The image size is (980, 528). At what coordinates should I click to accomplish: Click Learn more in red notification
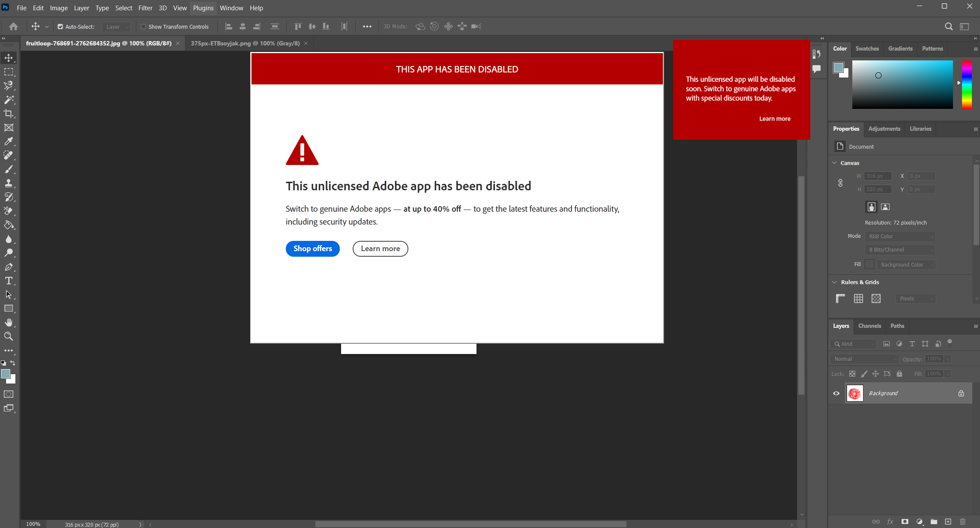point(775,119)
